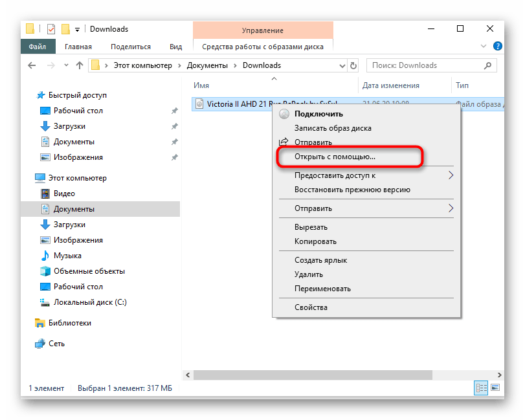Viewport: 525px width, 420px height.
Task: Open the File (Файл) tab
Action: (38, 47)
